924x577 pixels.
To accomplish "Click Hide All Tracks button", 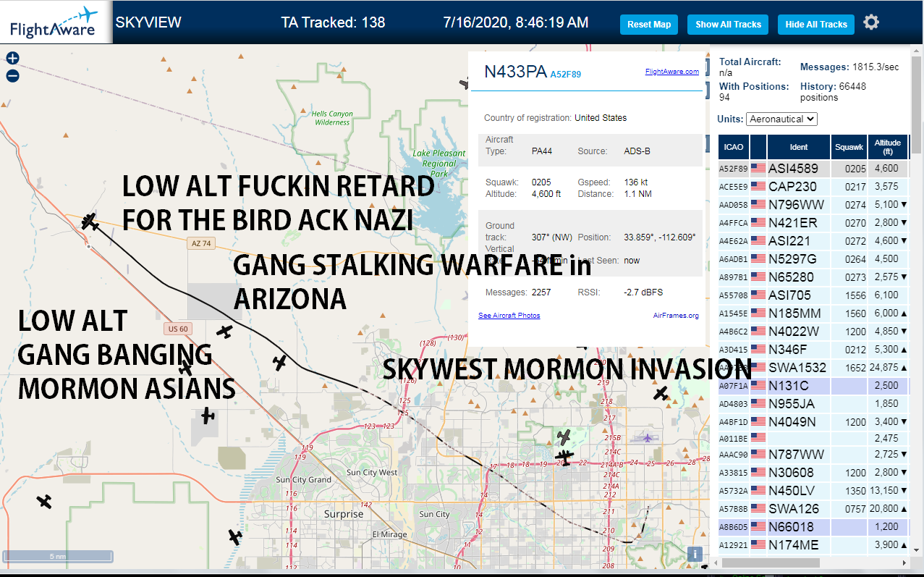I will [x=816, y=24].
